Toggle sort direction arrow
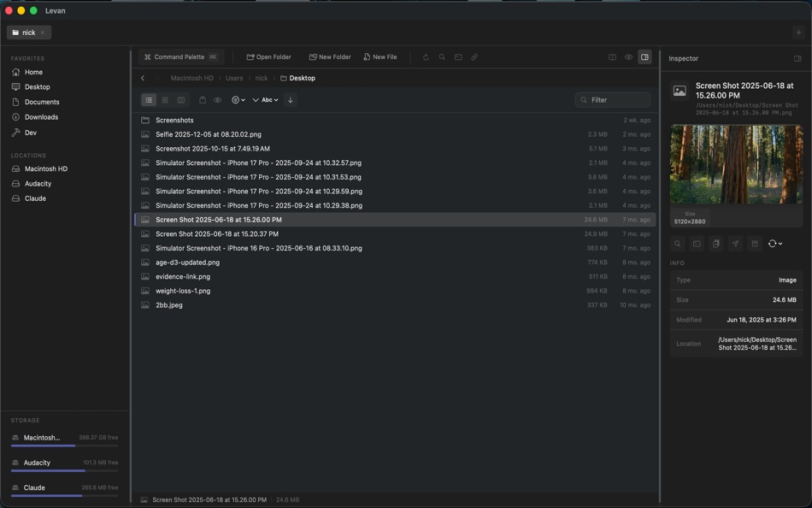 pos(291,100)
